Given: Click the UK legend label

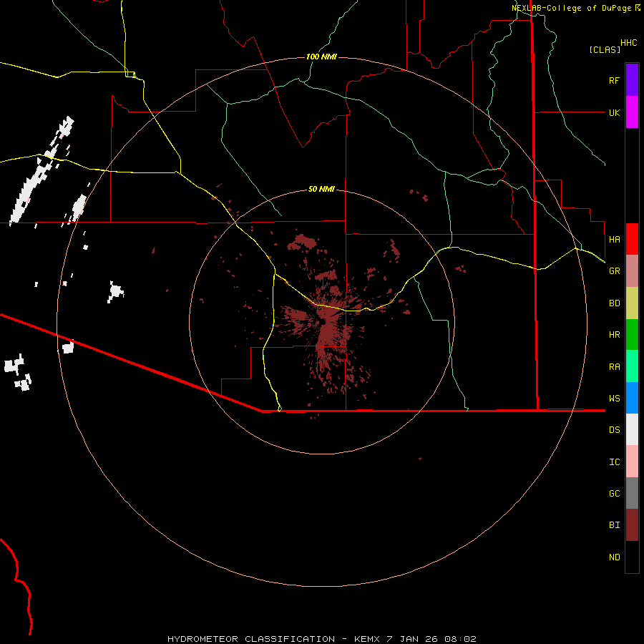Looking at the screenshot, I should coord(614,112).
